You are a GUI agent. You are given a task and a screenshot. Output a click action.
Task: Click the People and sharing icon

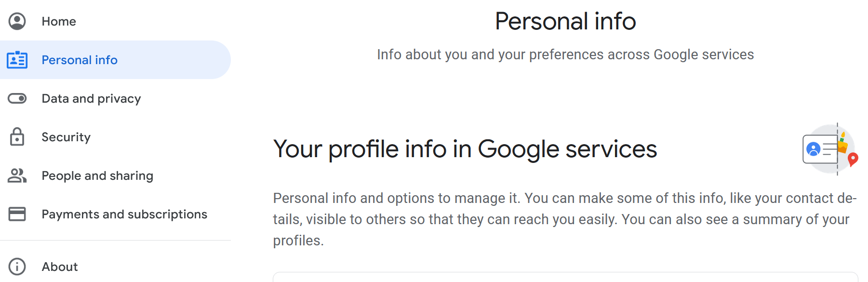coord(17,175)
